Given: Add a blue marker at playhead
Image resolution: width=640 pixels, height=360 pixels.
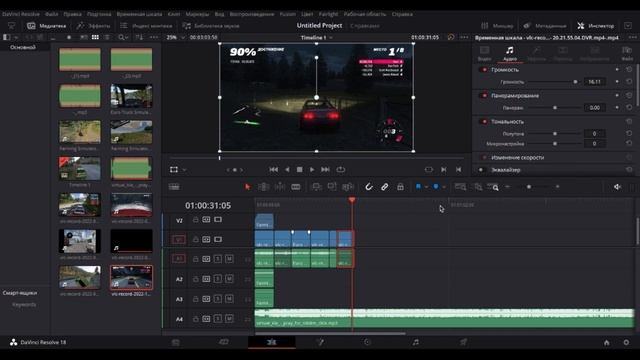Looking at the screenshot, I should pos(436,187).
